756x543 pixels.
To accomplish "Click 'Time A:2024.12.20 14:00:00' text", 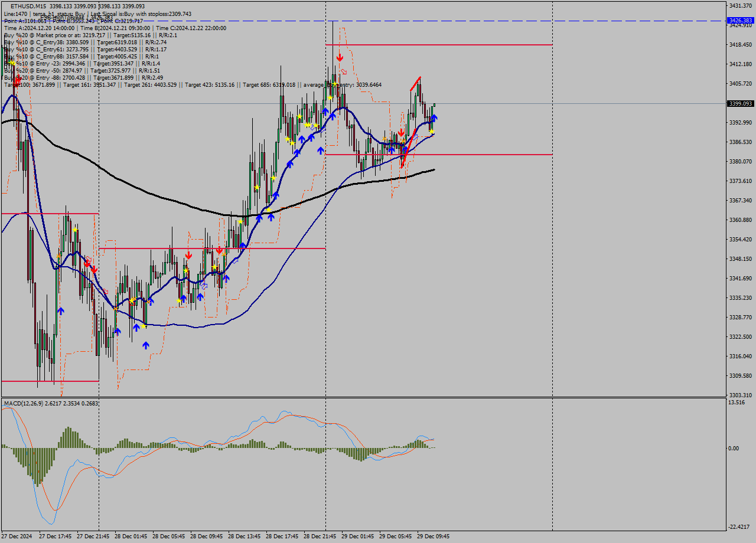I will [x=39, y=28].
